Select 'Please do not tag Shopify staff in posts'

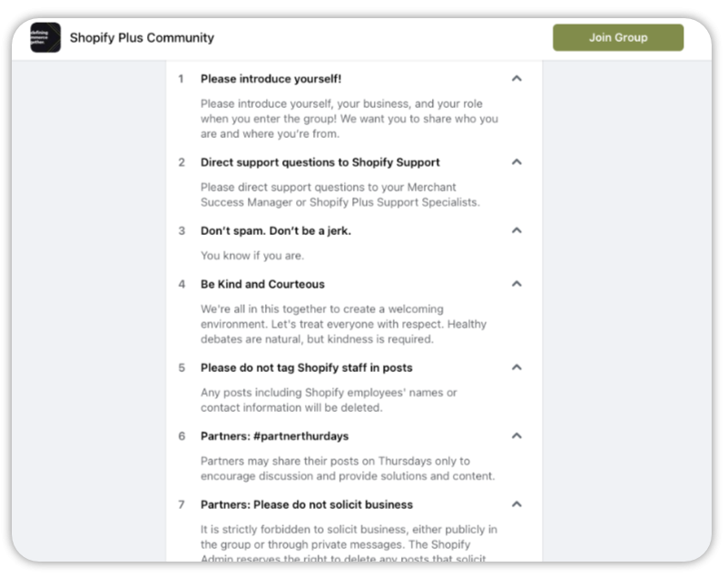click(306, 367)
